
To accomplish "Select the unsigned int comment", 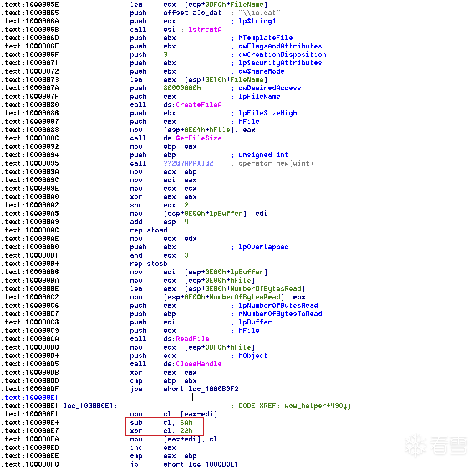I will tap(264, 155).
